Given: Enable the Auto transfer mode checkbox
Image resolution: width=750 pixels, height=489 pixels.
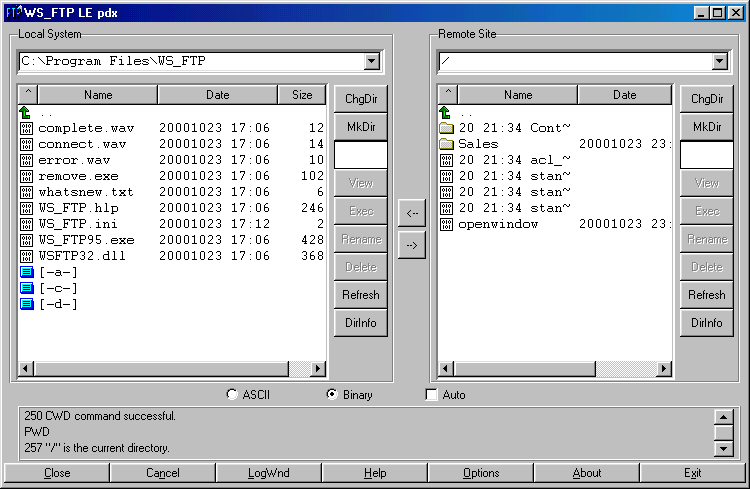Looking at the screenshot, I should 432,395.
